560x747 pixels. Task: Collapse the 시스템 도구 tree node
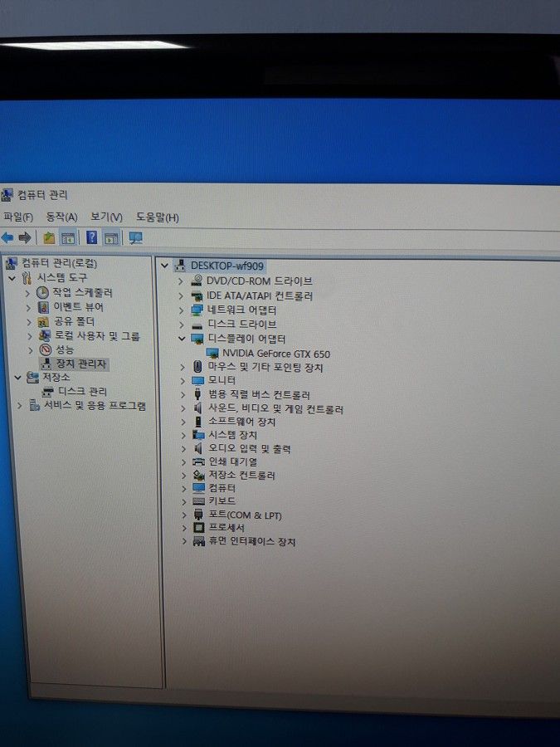point(12,278)
